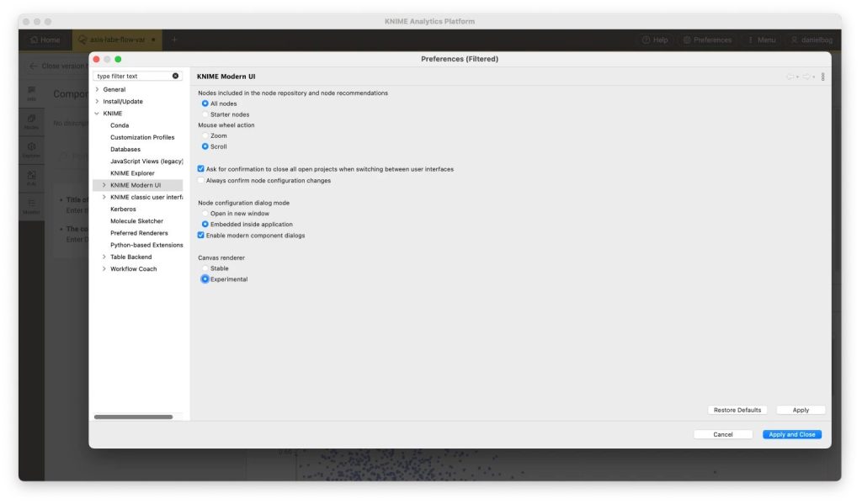Image resolution: width=862 pixels, height=504 pixels.
Task: Select the Stable canvas renderer
Action: pyautogui.click(x=205, y=268)
